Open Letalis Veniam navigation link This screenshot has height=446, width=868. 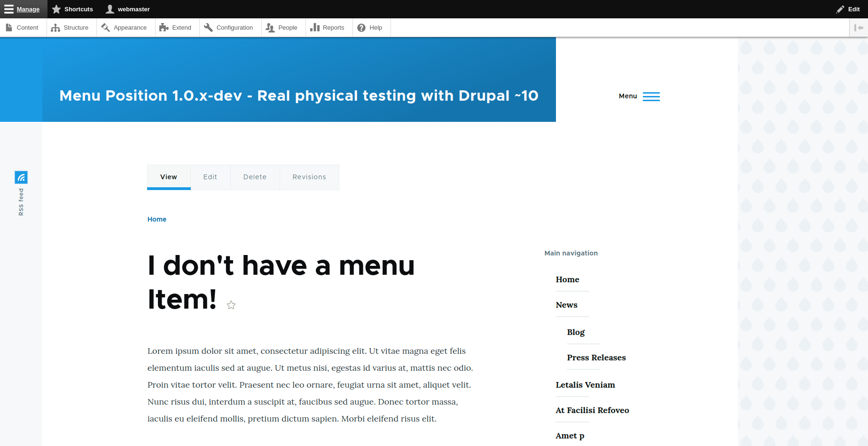click(585, 385)
